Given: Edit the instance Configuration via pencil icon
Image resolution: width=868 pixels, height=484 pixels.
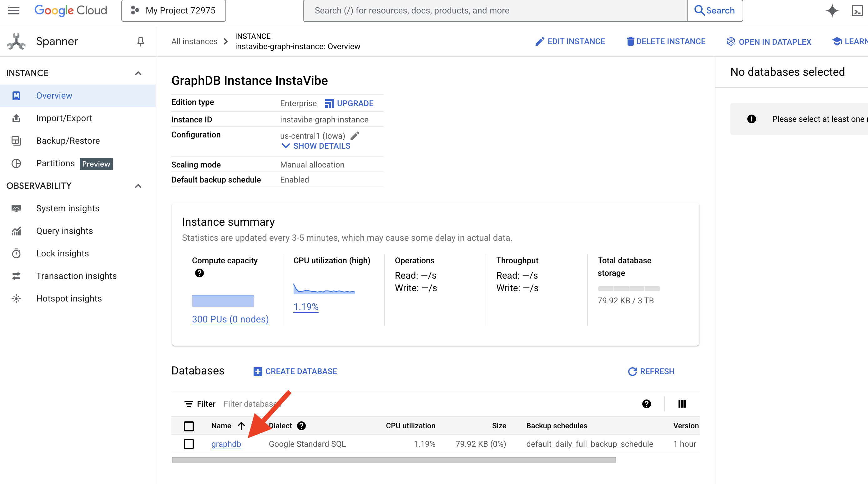Looking at the screenshot, I should pyautogui.click(x=356, y=136).
